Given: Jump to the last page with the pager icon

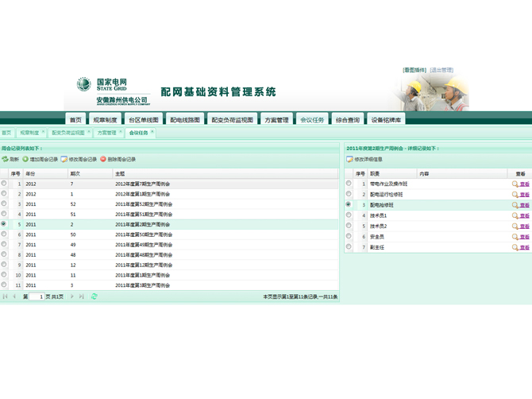Looking at the screenshot, I should 82,296.
